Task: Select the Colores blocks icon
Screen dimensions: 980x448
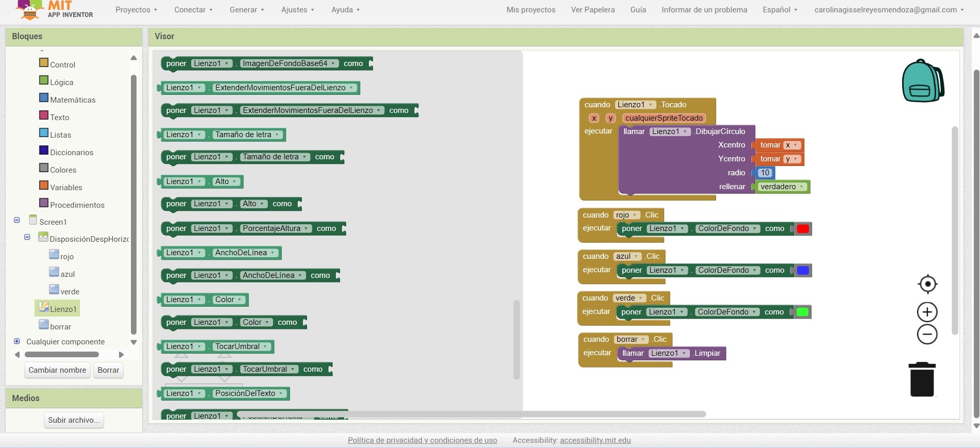Action: coord(44,168)
